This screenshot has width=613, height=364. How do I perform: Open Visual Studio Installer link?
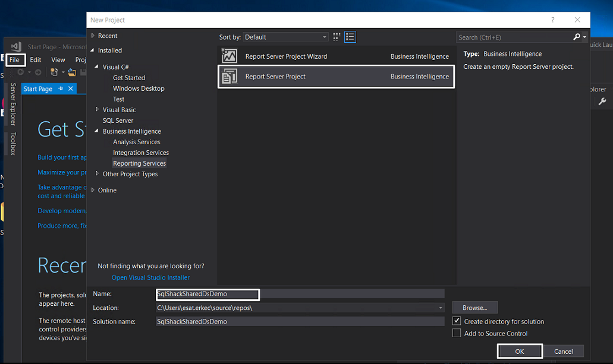point(150,277)
